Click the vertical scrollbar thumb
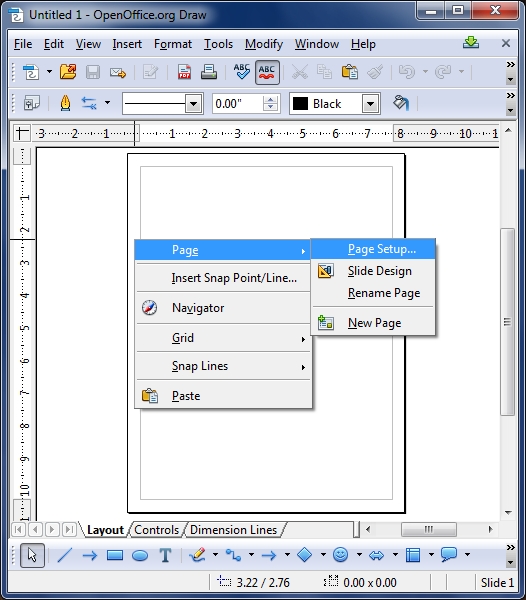The width and height of the screenshot is (526, 600). (x=508, y=322)
